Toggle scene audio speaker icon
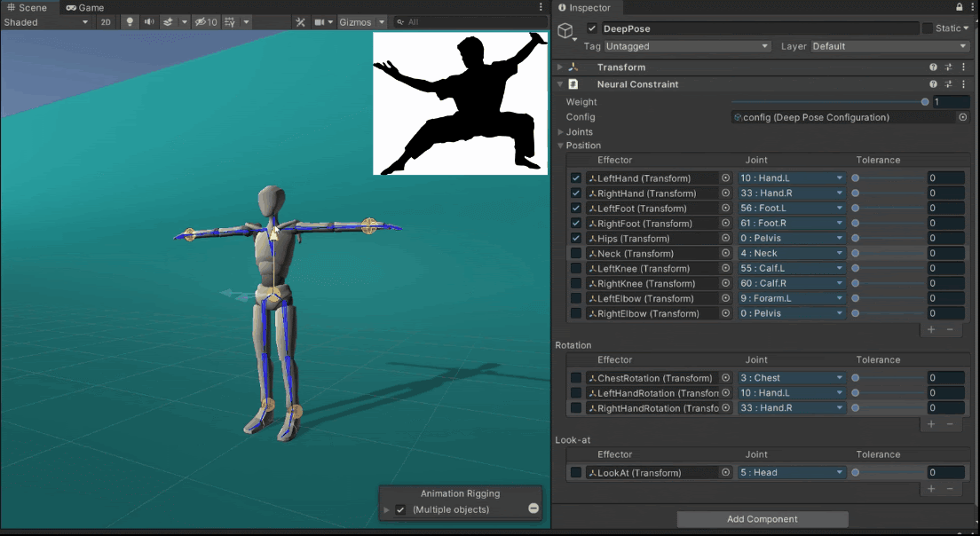Image resolution: width=980 pixels, height=536 pixels. (148, 22)
